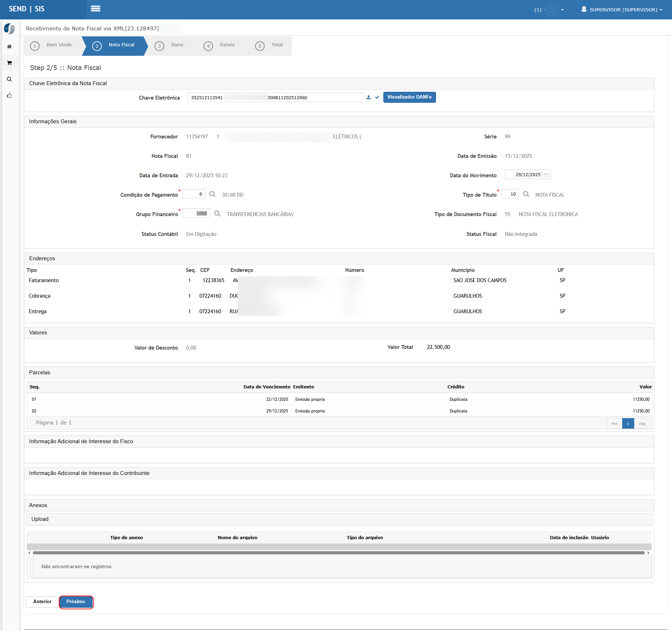This screenshot has width=672, height=631.
Task: Open Tipo de Título lookup magnifier
Action: tap(526, 194)
